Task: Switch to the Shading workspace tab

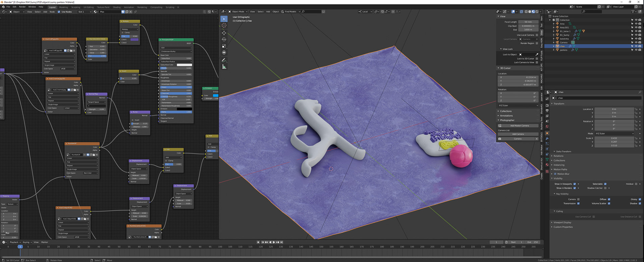Action: click(x=117, y=7)
